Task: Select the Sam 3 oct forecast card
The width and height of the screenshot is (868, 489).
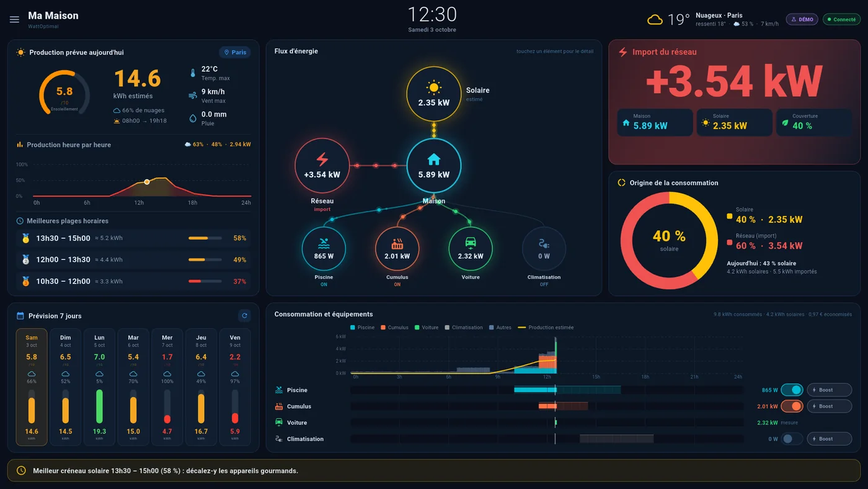Action: click(x=32, y=387)
